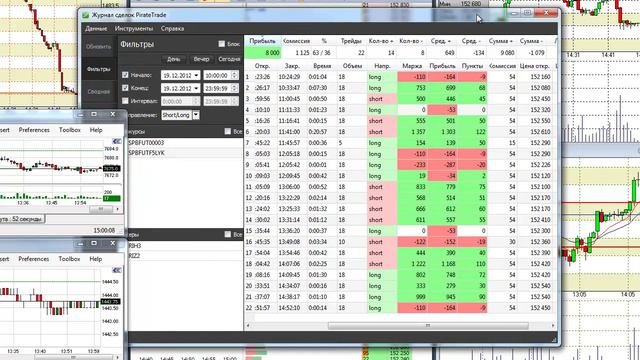Open the Справка menu
The width and height of the screenshot is (640, 360).
point(172,29)
